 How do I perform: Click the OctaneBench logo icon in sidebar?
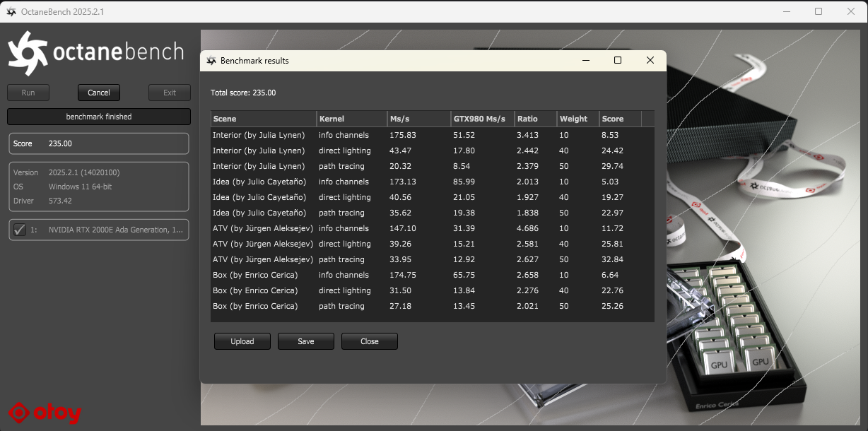28,53
